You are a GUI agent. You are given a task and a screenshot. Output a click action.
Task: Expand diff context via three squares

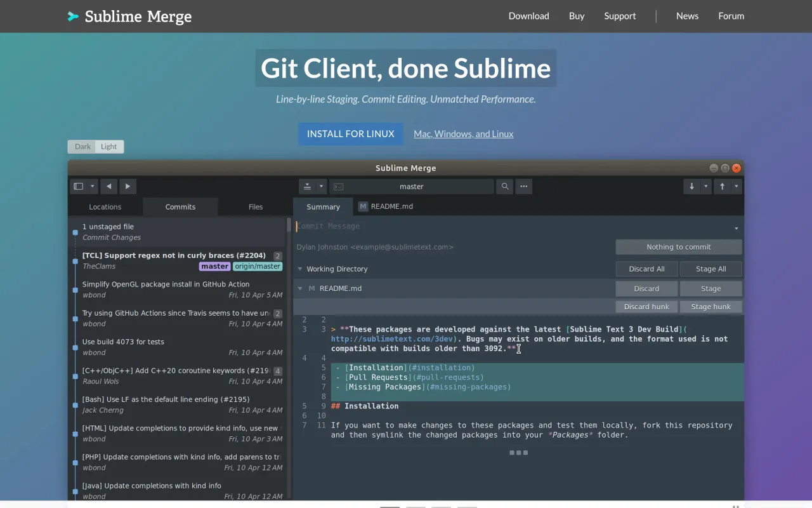coord(518,453)
